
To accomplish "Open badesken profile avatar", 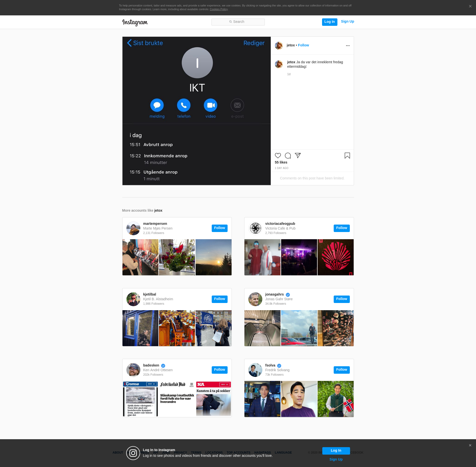I will coord(133,370).
